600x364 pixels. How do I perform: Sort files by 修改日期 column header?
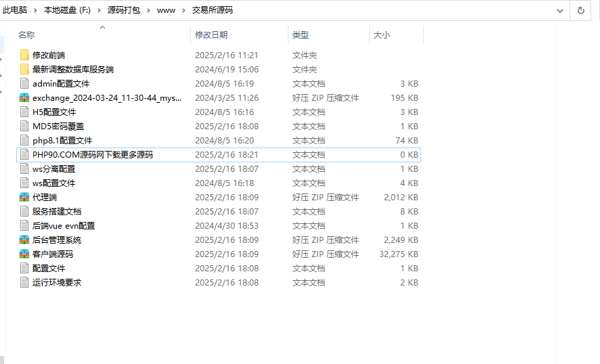click(x=211, y=35)
